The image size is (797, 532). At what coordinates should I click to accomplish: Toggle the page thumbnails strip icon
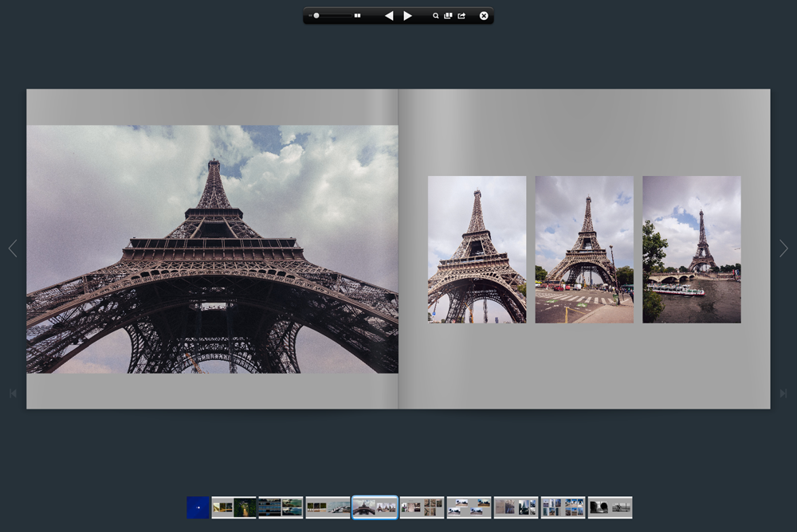[x=448, y=16]
